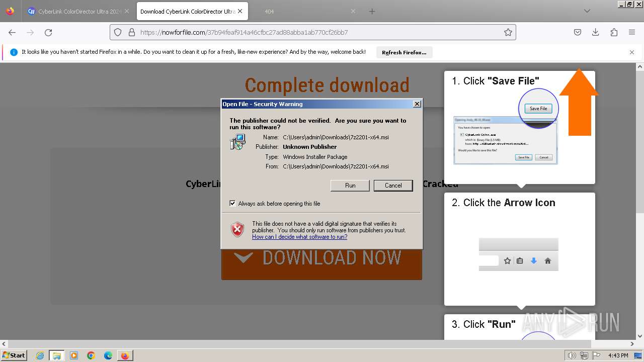The height and width of the screenshot is (362, 644).
Task: Click the tracking protection shield icon
Action: coord(118,32)
